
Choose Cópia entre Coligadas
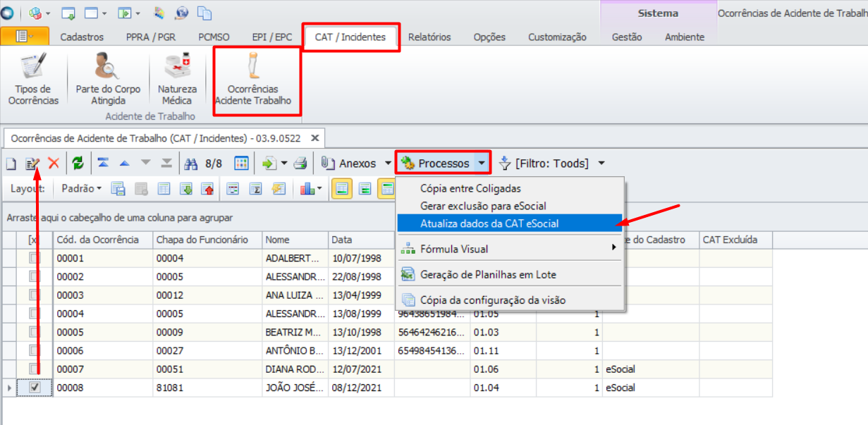pyautogui.click(x=510, y=188)
